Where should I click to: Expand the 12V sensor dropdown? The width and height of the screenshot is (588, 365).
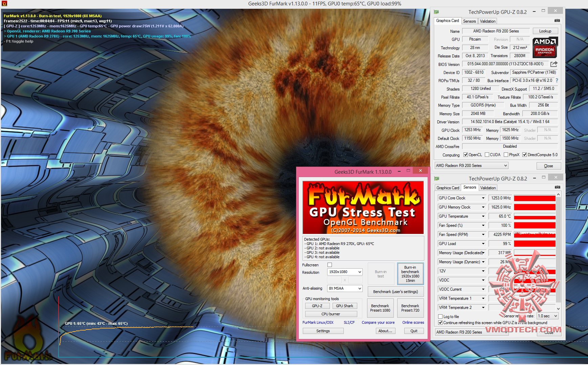(483, 271)
